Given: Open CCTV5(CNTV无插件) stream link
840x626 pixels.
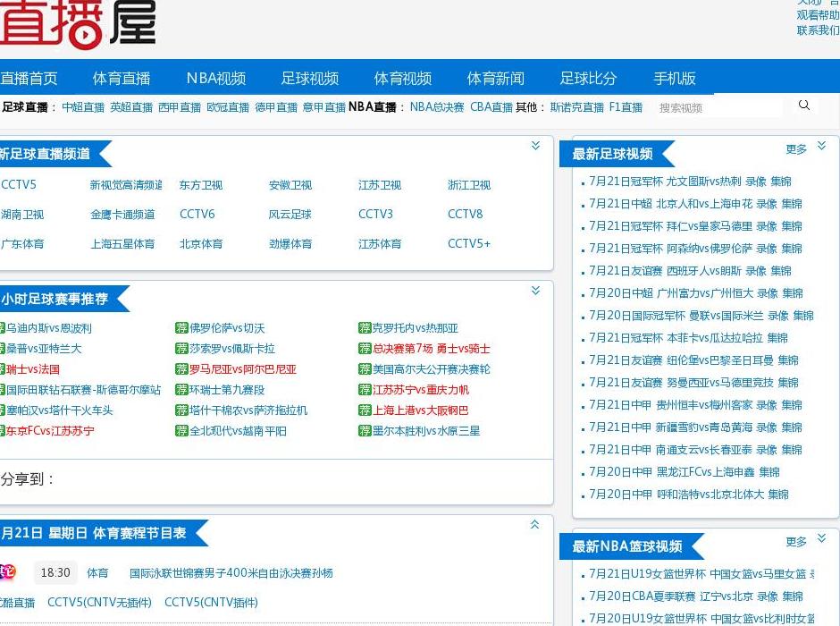Looking at the screenshot, I should [100, 603].
